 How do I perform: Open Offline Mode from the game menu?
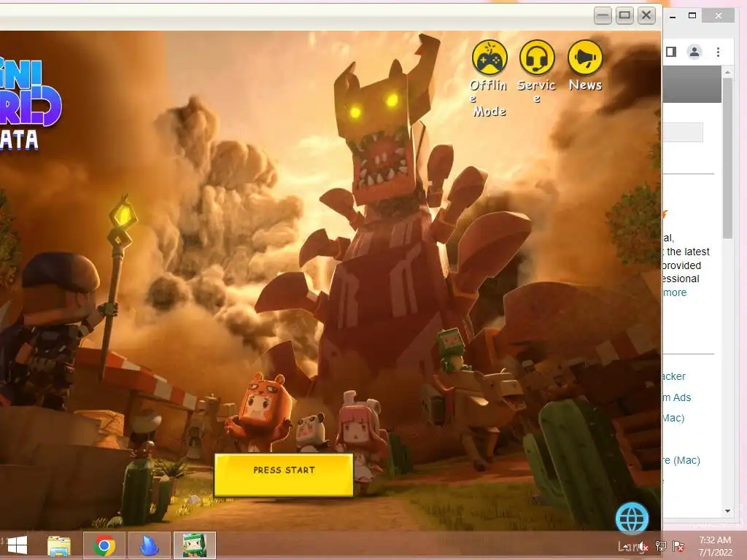pyautogui.click(x=489, y=58)
